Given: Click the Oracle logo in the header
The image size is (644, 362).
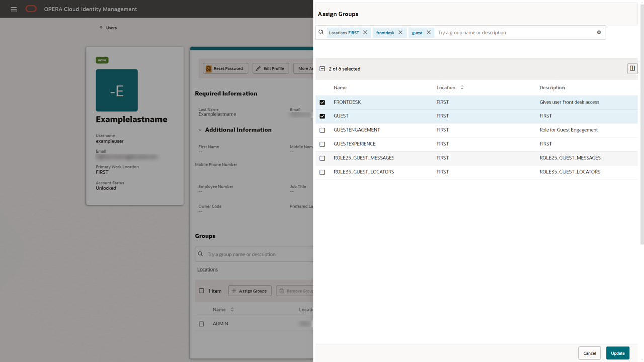Looking at the screenshot, I should [x=30, y=9].
